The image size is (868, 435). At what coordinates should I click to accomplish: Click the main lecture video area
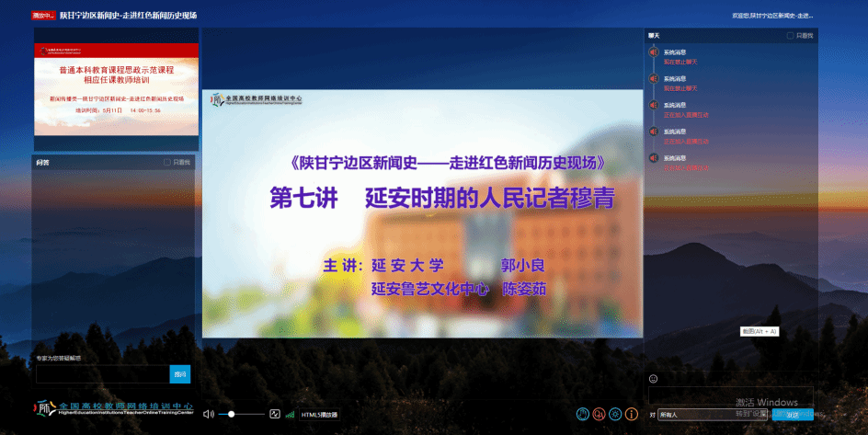pos(422,213)
